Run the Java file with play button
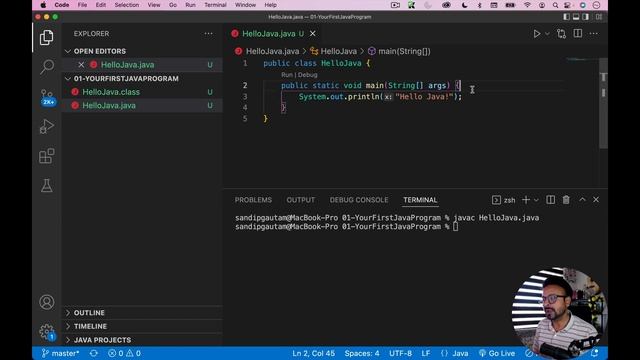Screen dimensions: 640x360 (537, 34)
